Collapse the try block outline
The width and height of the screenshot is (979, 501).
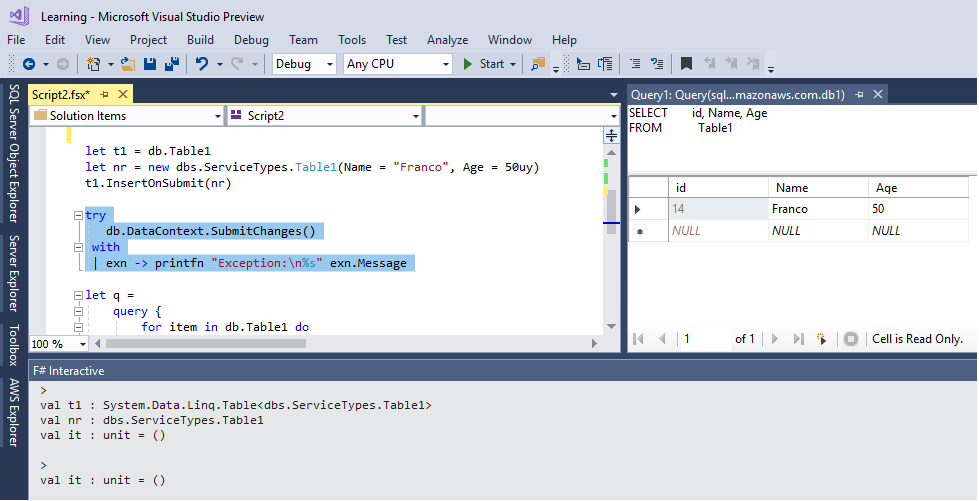pos(79,216)
